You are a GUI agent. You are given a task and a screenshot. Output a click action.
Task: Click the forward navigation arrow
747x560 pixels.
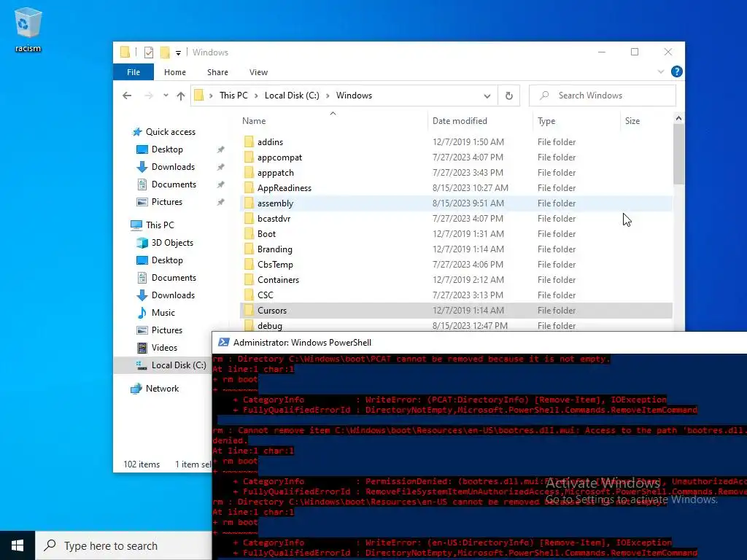pos(149,96)
